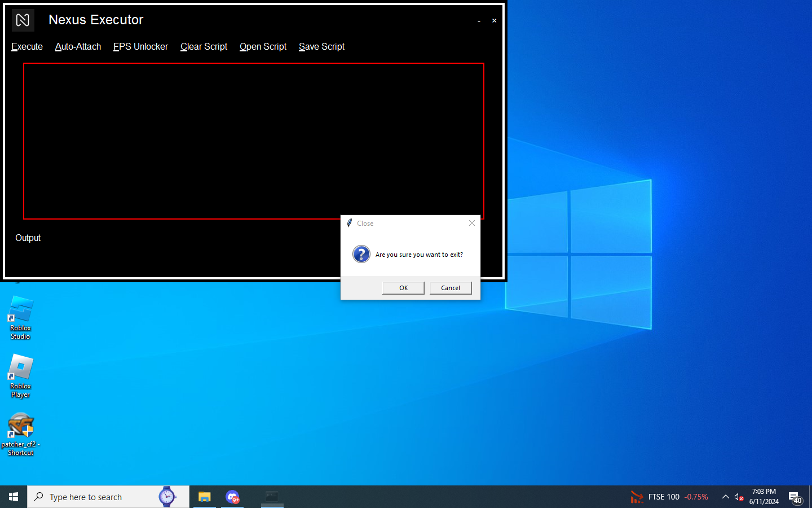Select the patcher_cf2 shortcut icon

point(20,434)
